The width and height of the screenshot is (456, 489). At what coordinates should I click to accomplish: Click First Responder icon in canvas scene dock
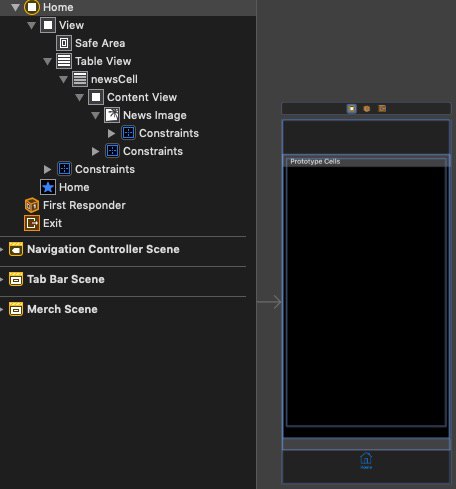[x=367, y=109]
